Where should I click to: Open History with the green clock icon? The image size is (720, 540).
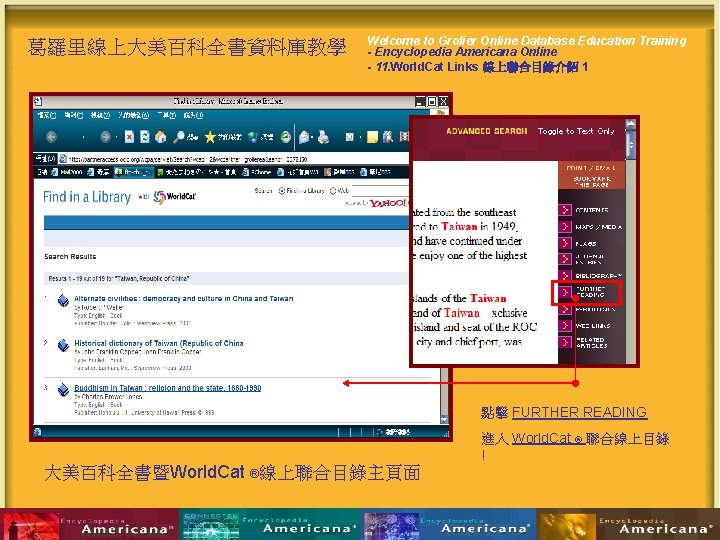[x=286, y=136]
